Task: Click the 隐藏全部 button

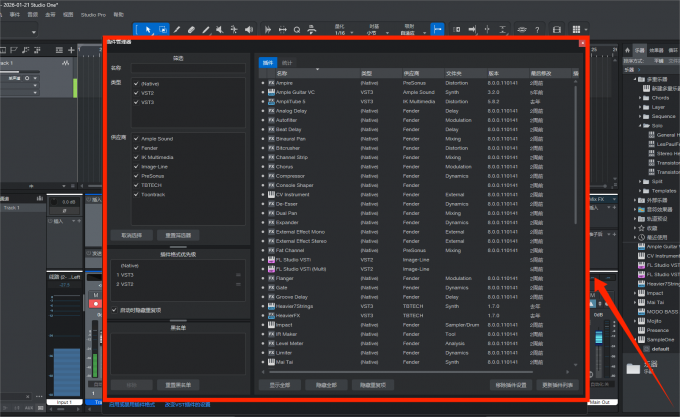Action: 326,385
